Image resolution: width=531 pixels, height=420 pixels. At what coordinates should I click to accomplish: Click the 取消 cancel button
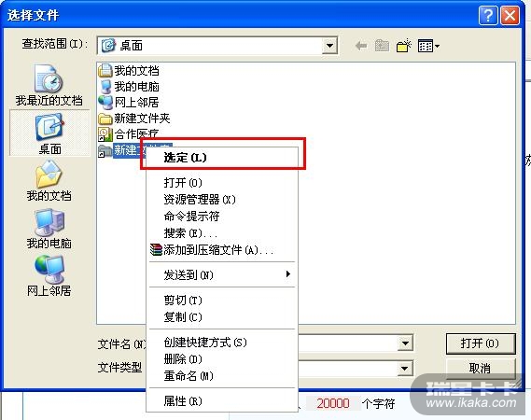[481, 368]
